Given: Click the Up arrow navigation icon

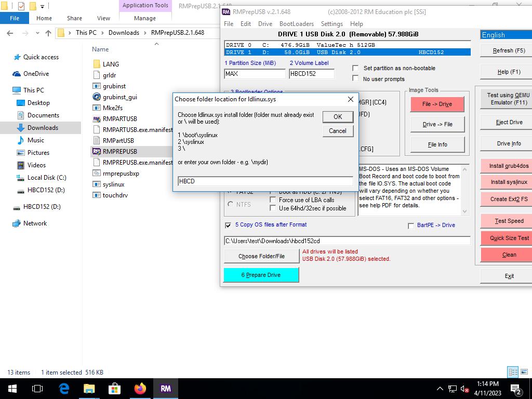Looking at the screenshot, I should point(48,33).
